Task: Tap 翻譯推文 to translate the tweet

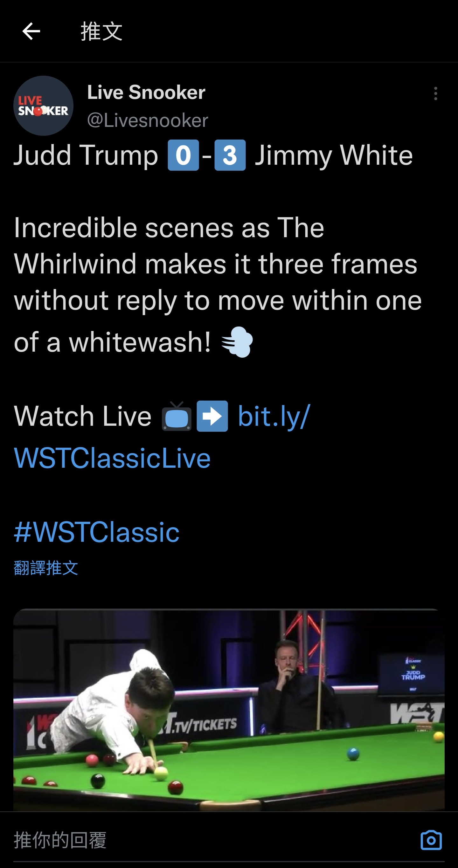Action: 46,568
